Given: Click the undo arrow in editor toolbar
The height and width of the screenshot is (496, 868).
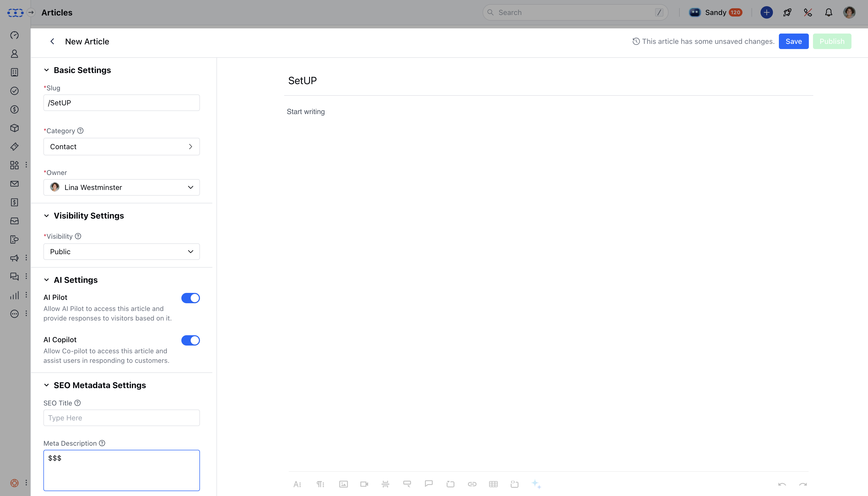Looking at the screenshot, I should [x=782, y=484].
